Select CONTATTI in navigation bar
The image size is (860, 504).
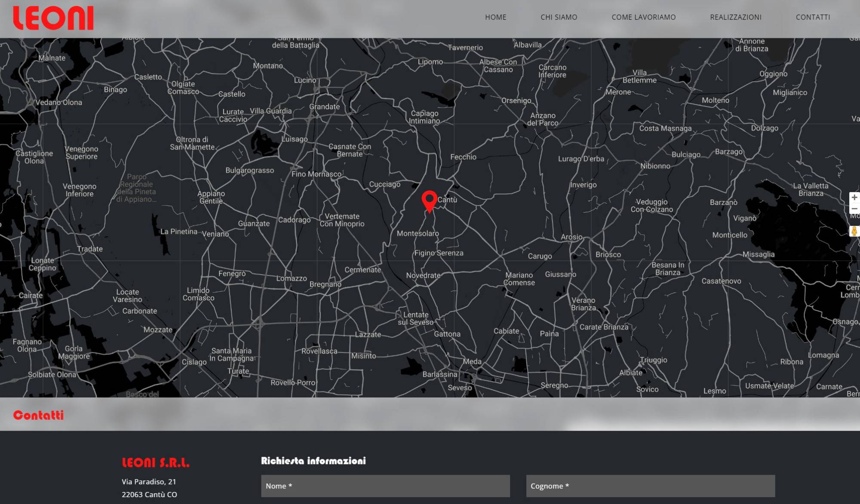click(813, 17)
